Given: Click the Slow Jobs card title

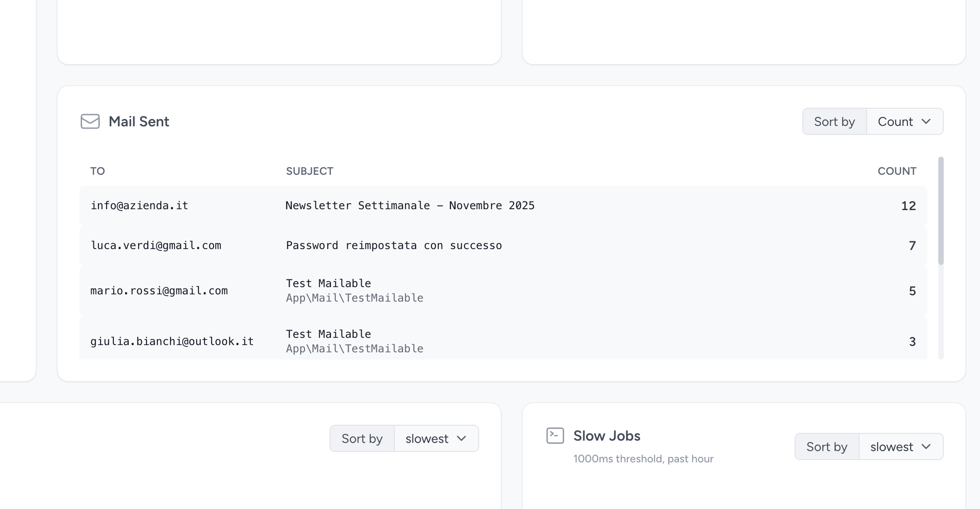Looking at the screenshot, I should click(607, 436).
